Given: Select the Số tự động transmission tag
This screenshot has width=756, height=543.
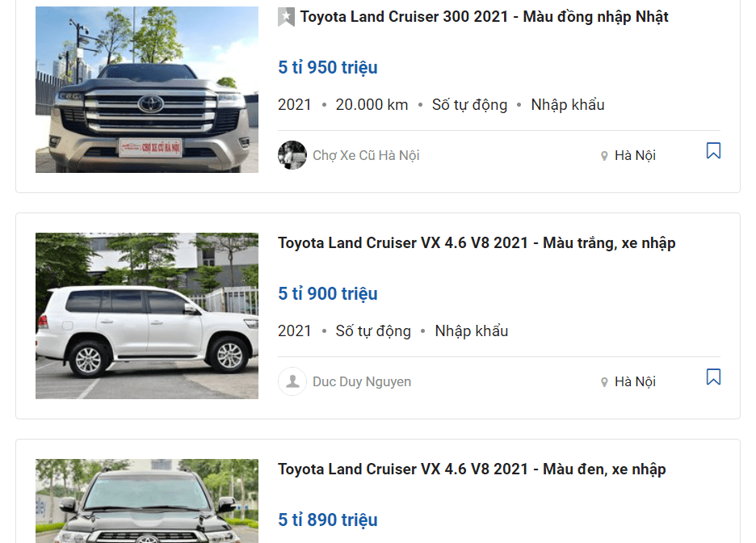Looking at the screenshot, I should point(469,104).
